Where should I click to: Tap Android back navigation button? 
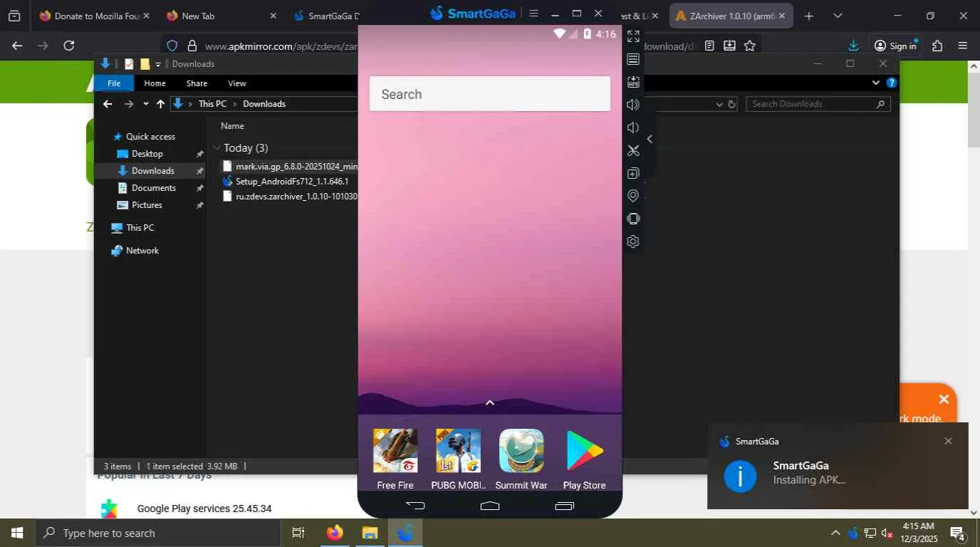415,506
